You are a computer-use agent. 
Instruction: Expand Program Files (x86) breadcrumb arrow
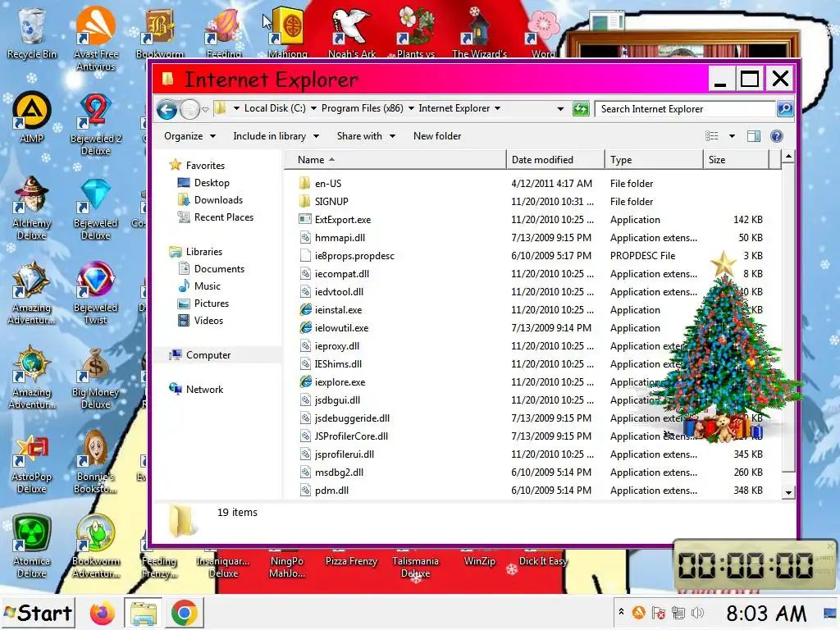coord(411,108)
